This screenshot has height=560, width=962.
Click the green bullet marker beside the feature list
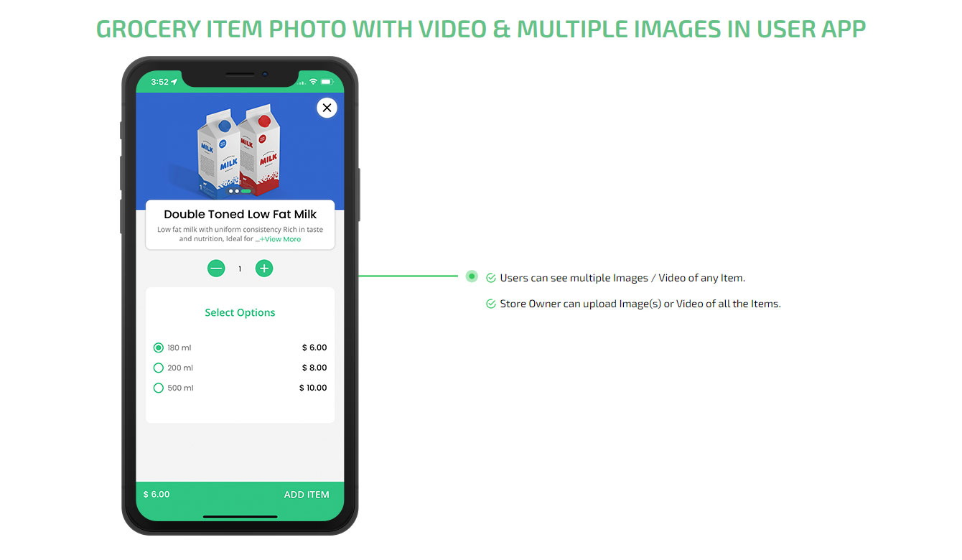coord(472,276)
